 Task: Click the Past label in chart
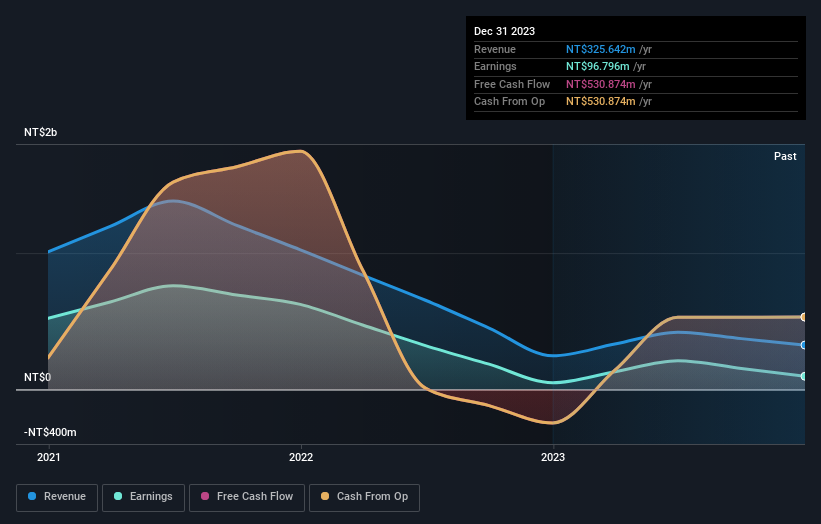(x=785, y=156)
